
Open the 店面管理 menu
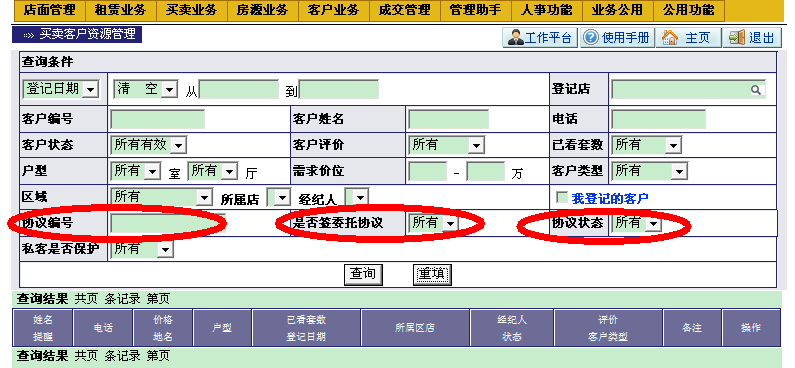50,10
